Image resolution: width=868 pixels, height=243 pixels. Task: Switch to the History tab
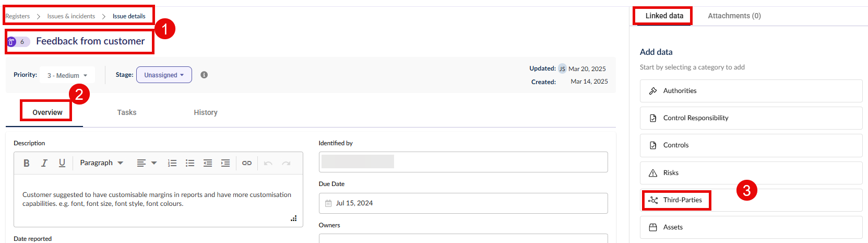click(x=206, y=112)
